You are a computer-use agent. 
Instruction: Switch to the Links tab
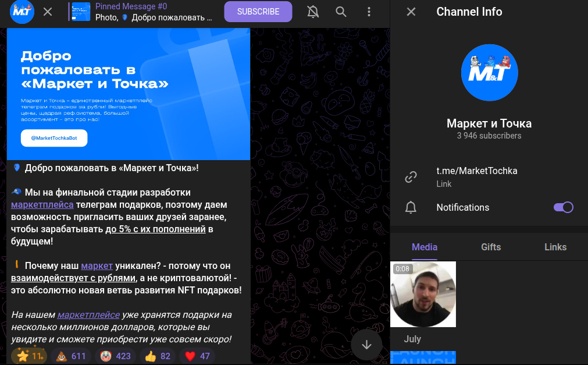555,247
